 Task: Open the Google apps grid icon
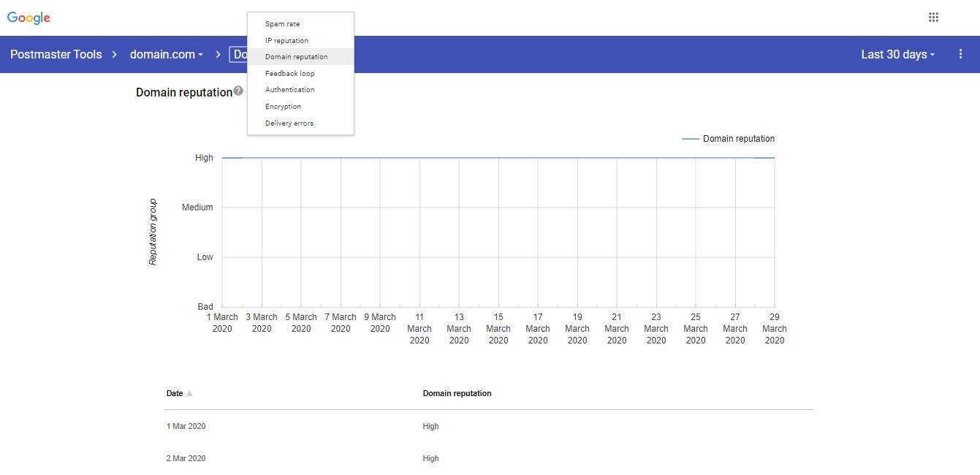coord(933,18)
